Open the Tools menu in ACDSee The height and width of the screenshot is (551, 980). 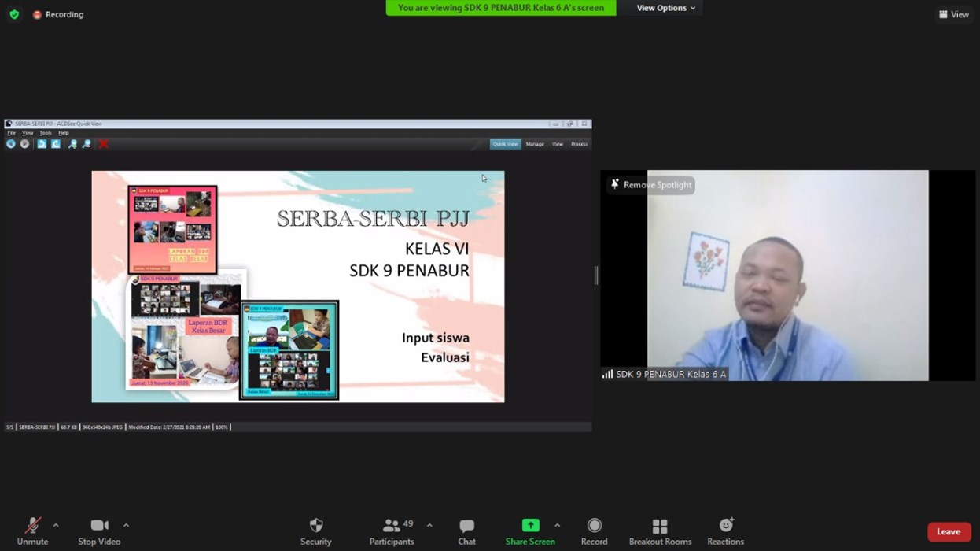point(46,133)
